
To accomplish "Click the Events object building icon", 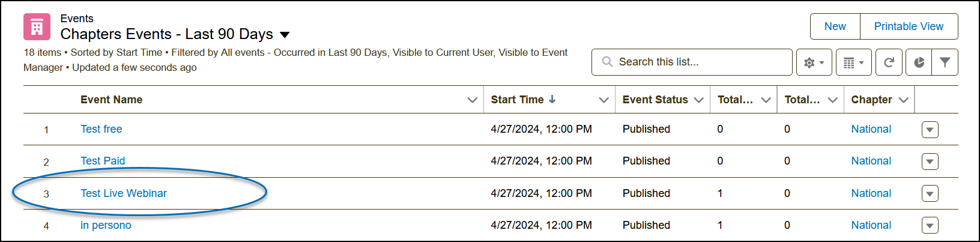I will pos(37,27).
